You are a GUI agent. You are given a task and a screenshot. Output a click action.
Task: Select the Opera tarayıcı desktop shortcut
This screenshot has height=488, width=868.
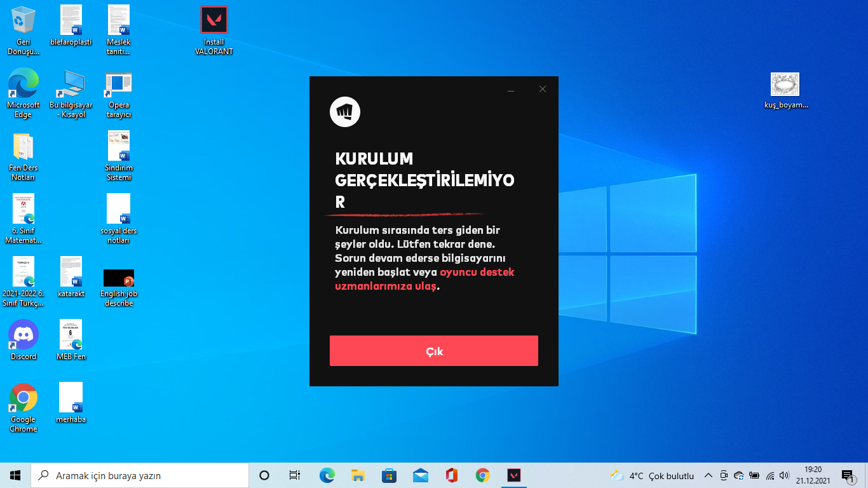[119, 93]
